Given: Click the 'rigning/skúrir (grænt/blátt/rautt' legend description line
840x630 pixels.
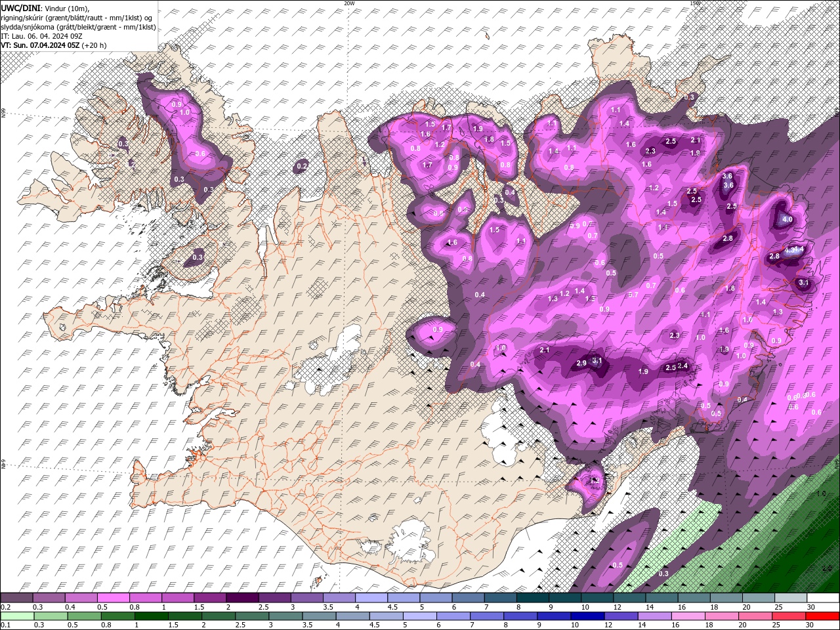Looking at the screenshot, I should click(x=76, y=18).
